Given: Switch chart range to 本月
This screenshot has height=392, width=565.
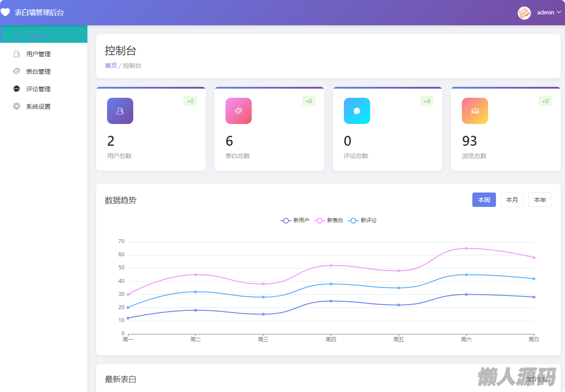Looking at the screenshot, I should tap(512, 200).
